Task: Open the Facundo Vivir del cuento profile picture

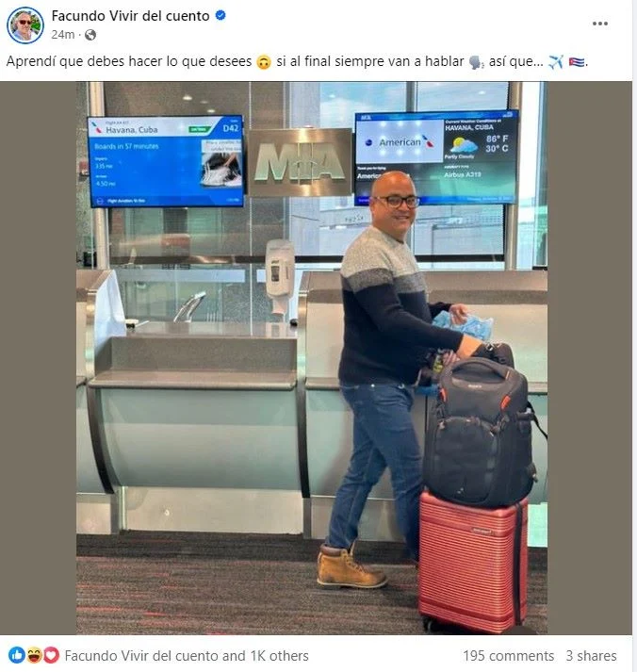Action: (x=25, y=25)
